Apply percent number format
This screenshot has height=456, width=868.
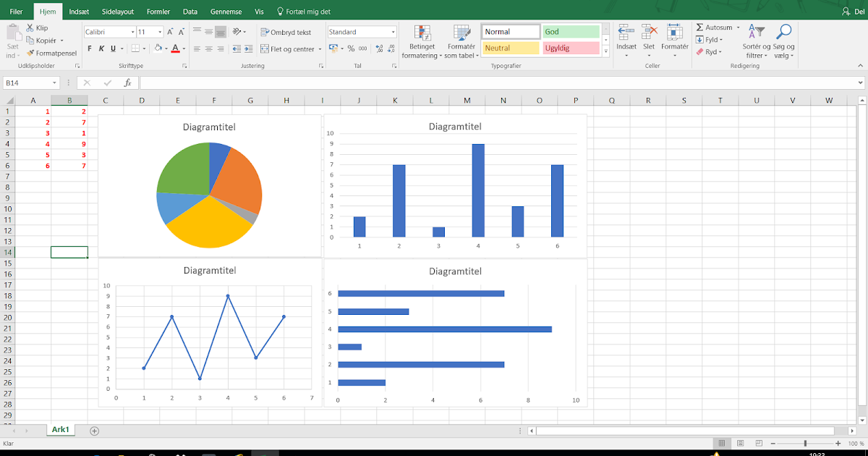(352, 48)
